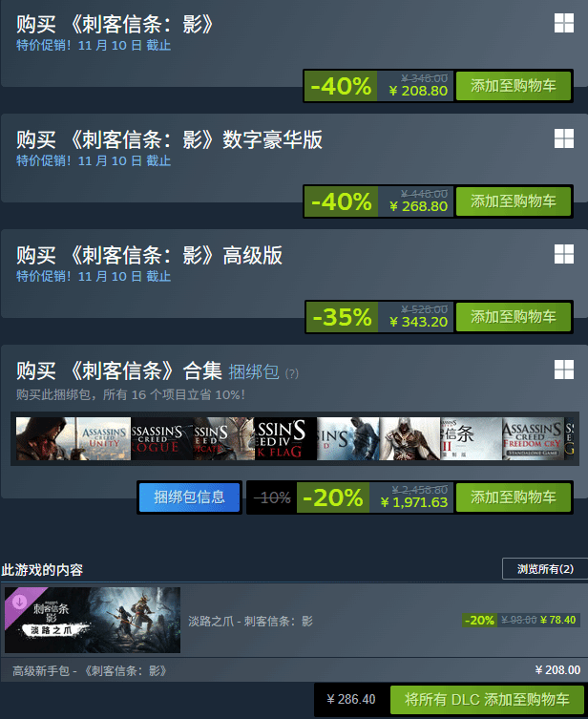Click the 淡路之爪 DLC cover image
Image resolution: width=588 pixels, height=719 pixels.
93,620
